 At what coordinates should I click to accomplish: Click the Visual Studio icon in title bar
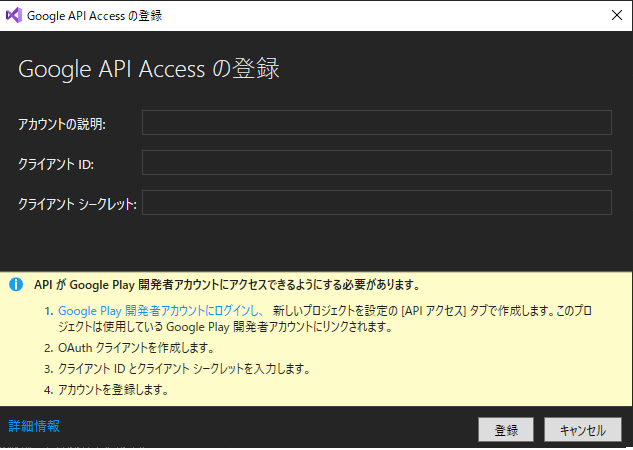tap(14, 15)
